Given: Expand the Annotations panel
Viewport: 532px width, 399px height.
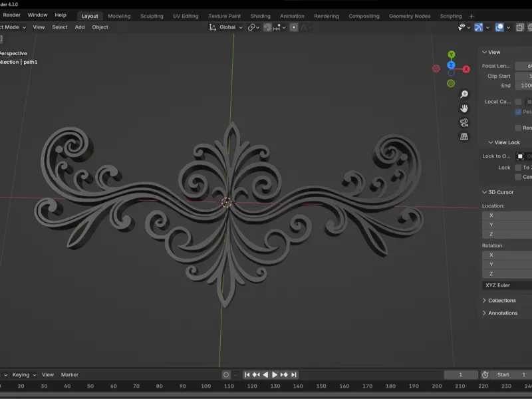Looking at the screenshot, I should click(x=500, y=313).
